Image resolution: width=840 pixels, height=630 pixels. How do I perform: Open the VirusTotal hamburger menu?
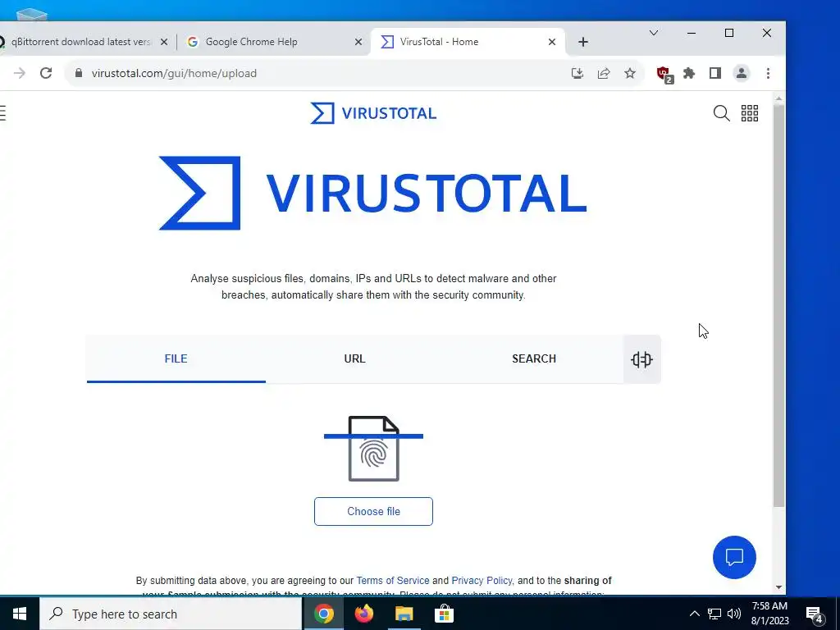pos(2,113)
